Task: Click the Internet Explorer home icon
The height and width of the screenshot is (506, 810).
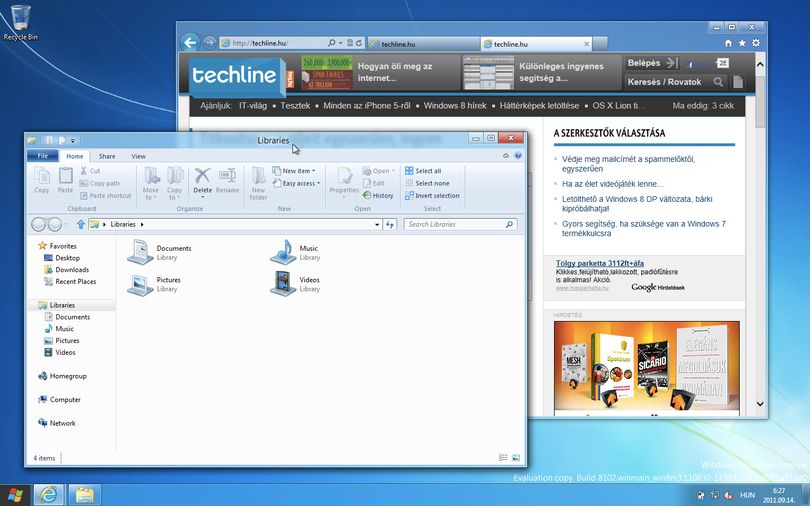Action: coord(728,43)
